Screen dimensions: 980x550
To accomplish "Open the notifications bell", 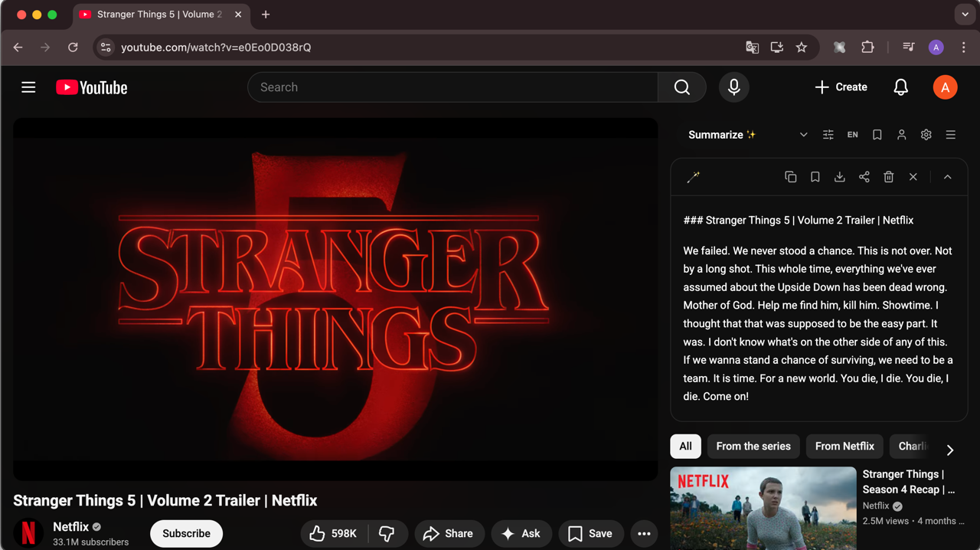I will tap(901, 87).
